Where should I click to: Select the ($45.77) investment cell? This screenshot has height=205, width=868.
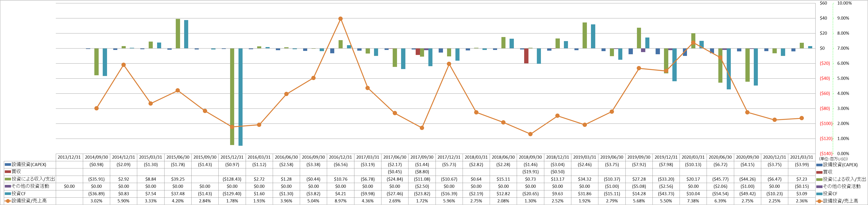click(720, 179)
